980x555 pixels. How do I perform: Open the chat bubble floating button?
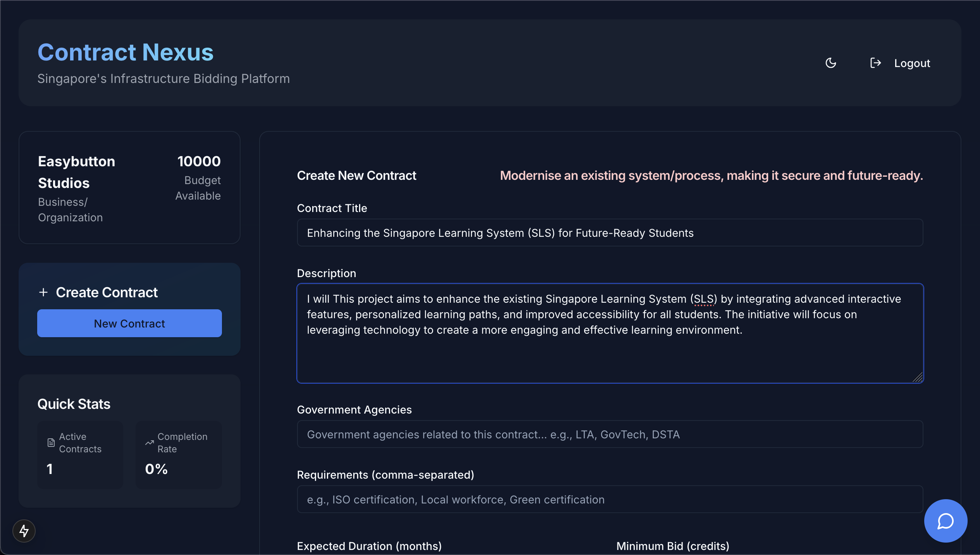click(x=945, y=521)
